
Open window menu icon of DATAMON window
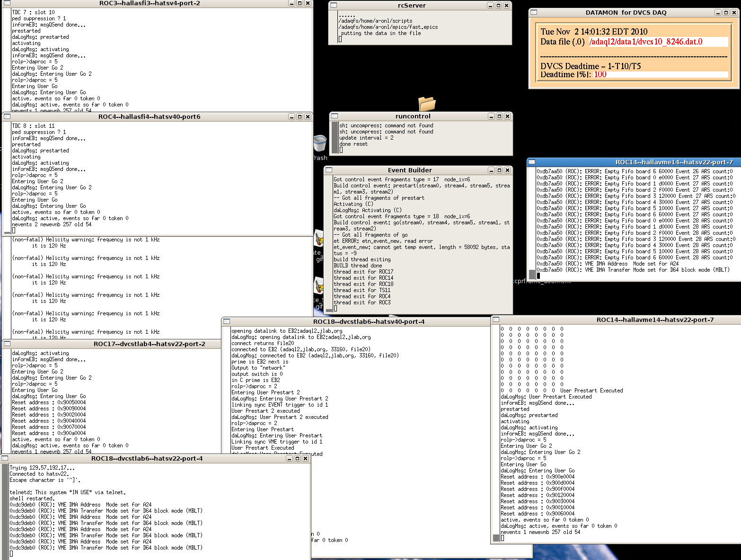pyautogui.click(x=533, y=12)
